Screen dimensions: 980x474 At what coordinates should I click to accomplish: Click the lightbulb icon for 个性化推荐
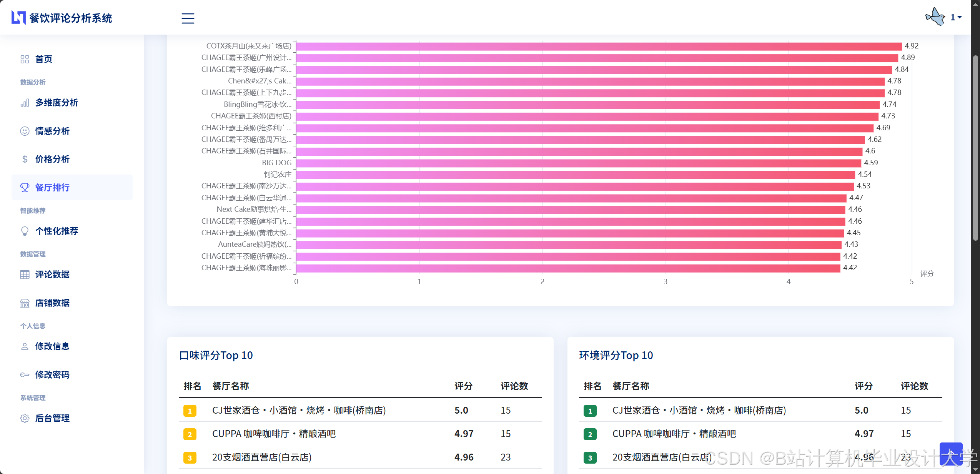coord(25,231)
